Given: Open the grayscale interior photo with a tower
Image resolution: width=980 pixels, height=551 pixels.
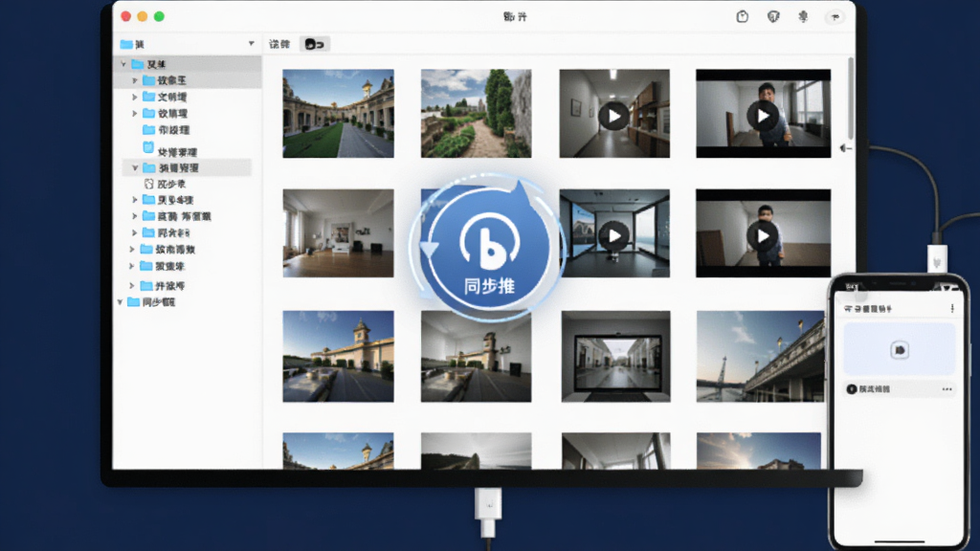Looking at the screenshot, I should coord(477,356).
